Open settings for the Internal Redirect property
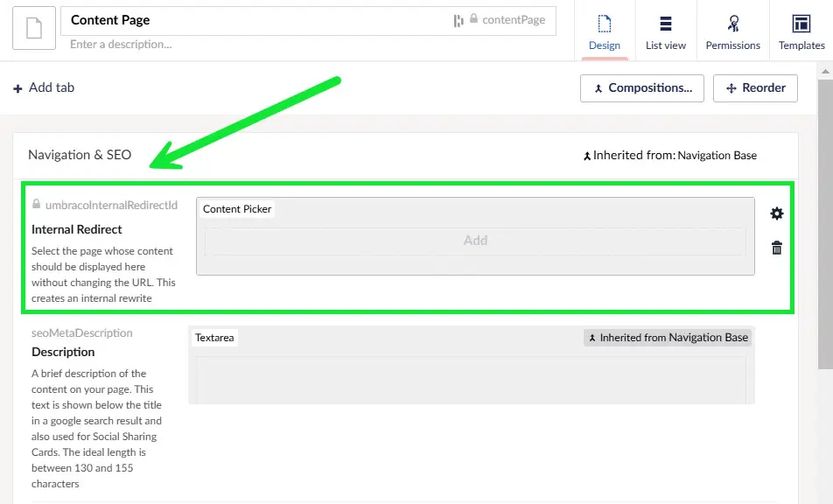Screen dimensions: 833x504 click(775, 213)
